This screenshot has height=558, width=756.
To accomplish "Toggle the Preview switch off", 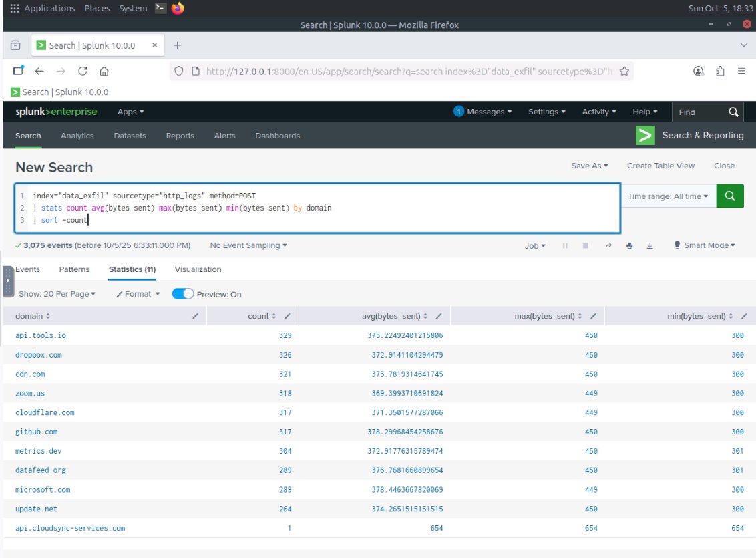I will (x=183, y=294).
